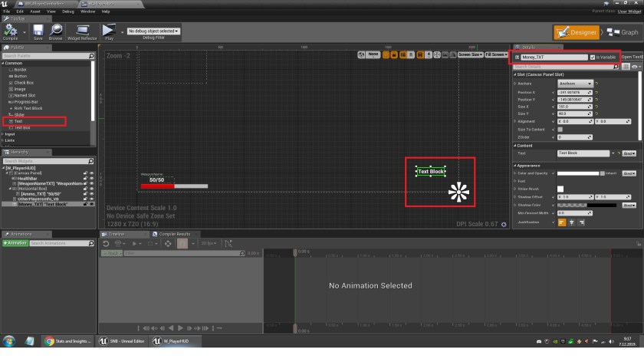
Task: Click the Compile toolbar icon
Action: (x=11, y=31)
